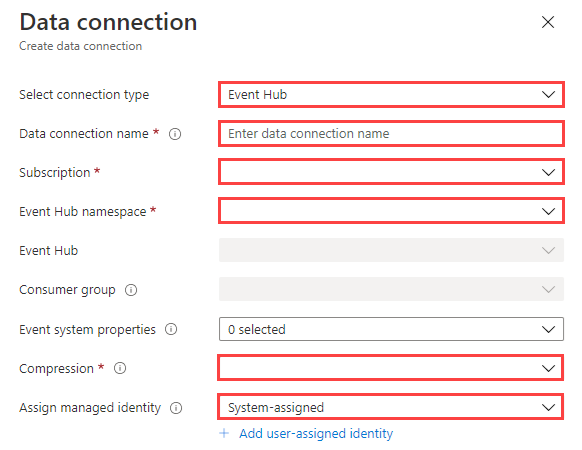Open the Select connection type dropdown
Screen dimensions: 582x450
click(391, 94)
